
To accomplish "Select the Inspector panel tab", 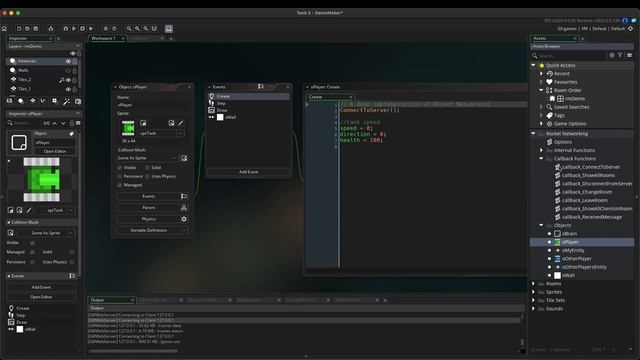I will 30,38.
